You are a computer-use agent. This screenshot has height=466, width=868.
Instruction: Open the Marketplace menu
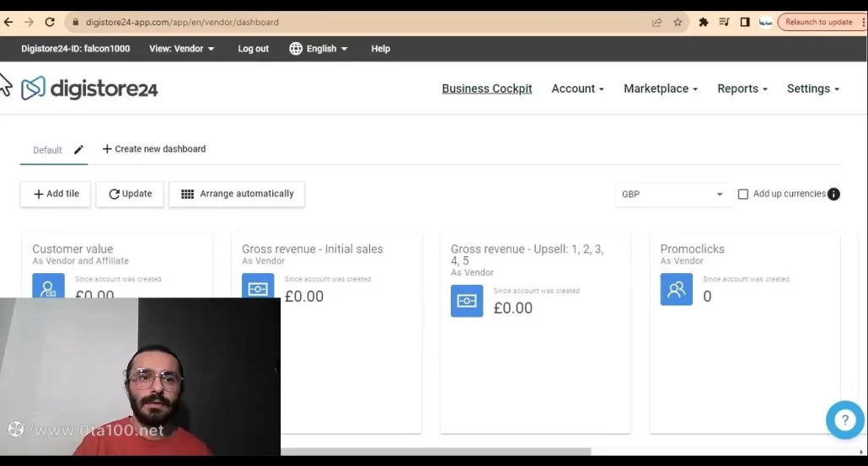pos(660,88)
